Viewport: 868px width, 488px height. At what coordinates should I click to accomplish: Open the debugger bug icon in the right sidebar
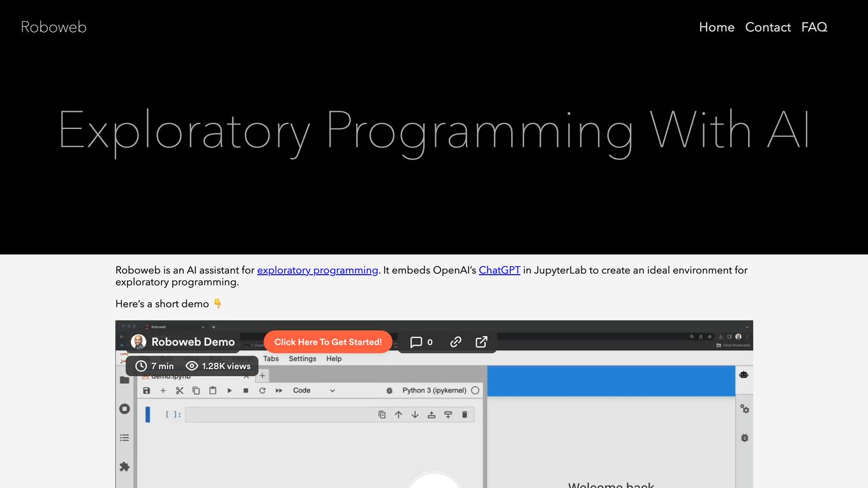tap(744, 438)
